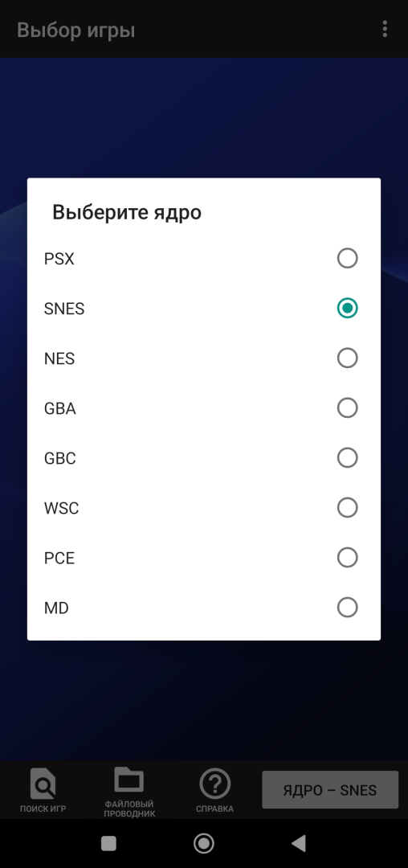Click the Ядро – SNES button
408x868 pixels.
click(330, 789)
